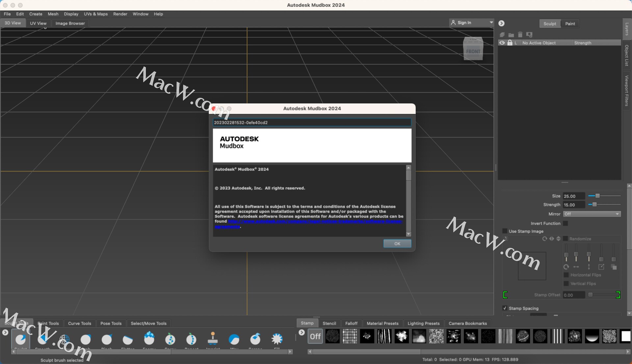Switch to Sculpt layer mode
Screen dimensions: 632x364
click(550, 24)
